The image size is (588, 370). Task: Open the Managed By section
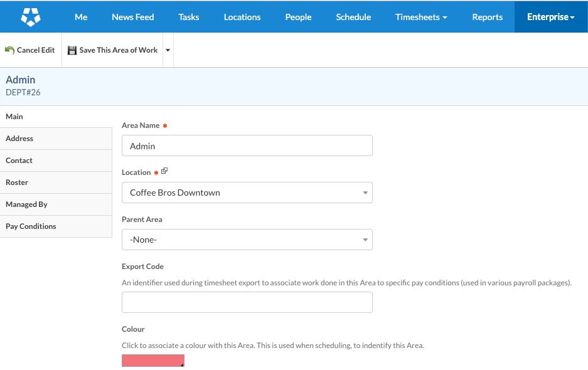click(x=27, y=204)
